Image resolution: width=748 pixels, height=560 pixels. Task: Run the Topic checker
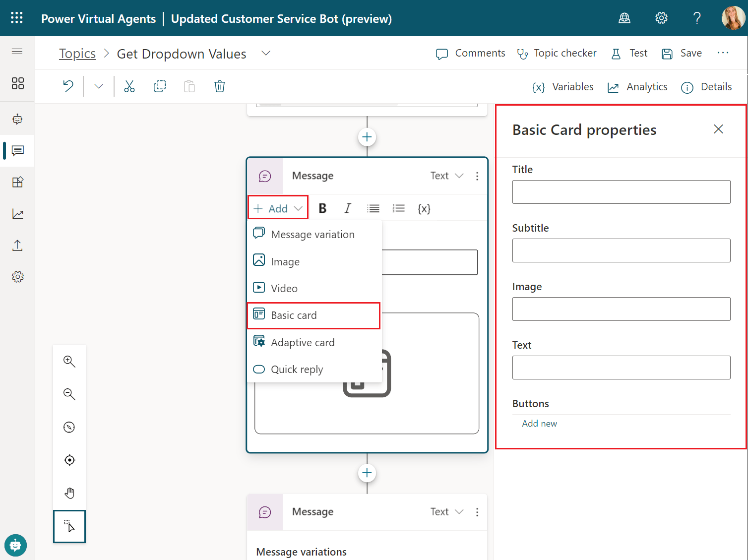pyautogui.click(x=557, y=53)
